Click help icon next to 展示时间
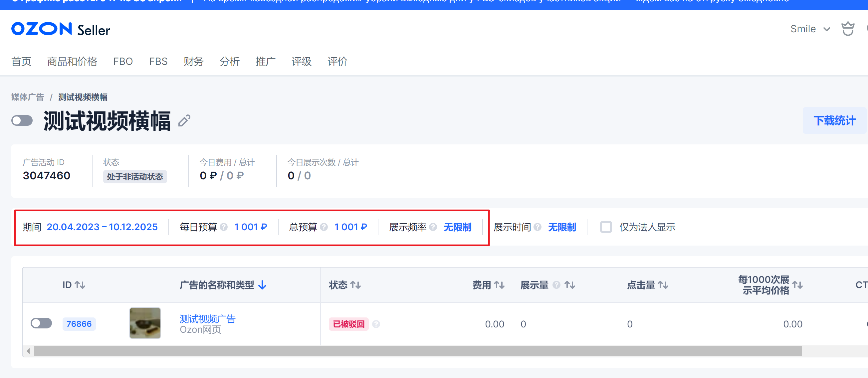868x378 pixels. (x=538, y=227)
